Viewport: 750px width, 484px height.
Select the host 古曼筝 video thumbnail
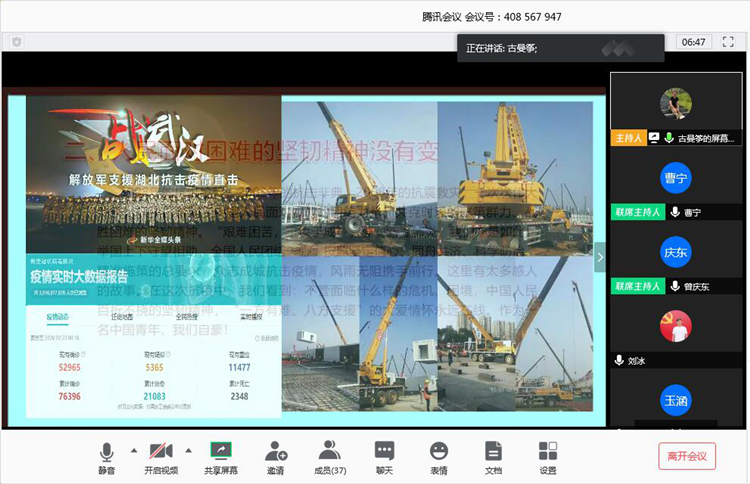click(x=676, y=103)
